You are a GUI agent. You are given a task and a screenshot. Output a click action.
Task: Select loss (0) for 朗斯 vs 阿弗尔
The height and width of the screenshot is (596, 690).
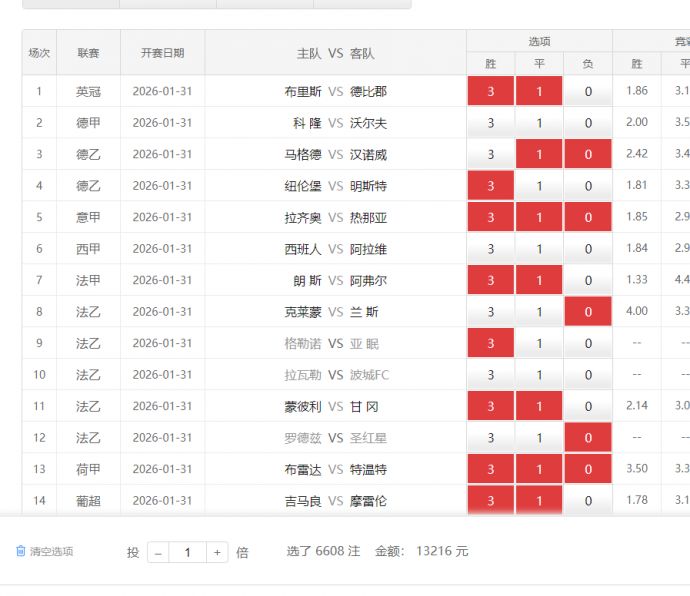pos(588,280)
